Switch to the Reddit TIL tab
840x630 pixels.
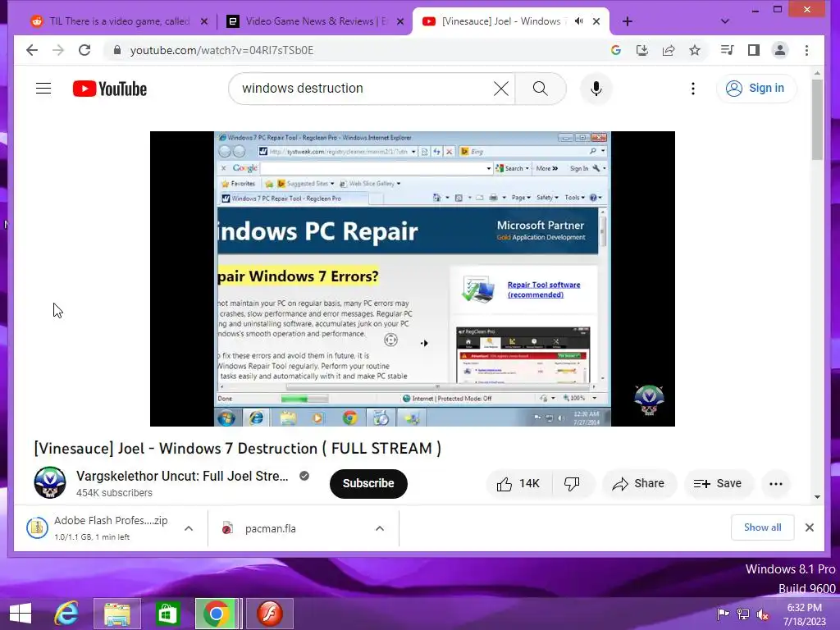(x=112, y=21)
